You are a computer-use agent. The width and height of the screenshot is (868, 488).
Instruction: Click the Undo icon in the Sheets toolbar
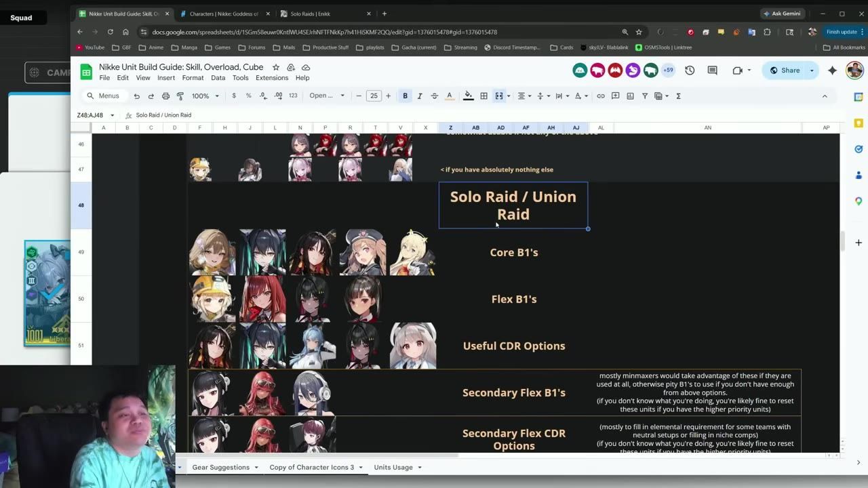click(136, 96)
